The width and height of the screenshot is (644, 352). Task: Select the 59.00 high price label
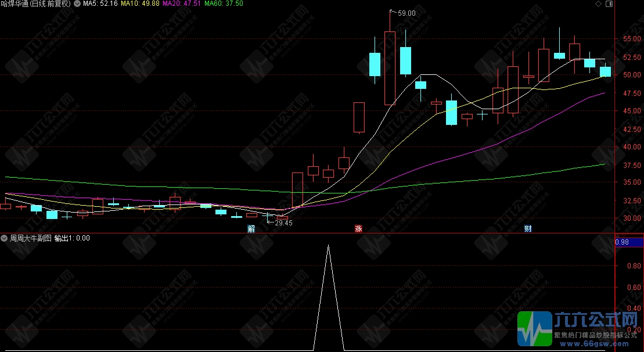(406, 13)
